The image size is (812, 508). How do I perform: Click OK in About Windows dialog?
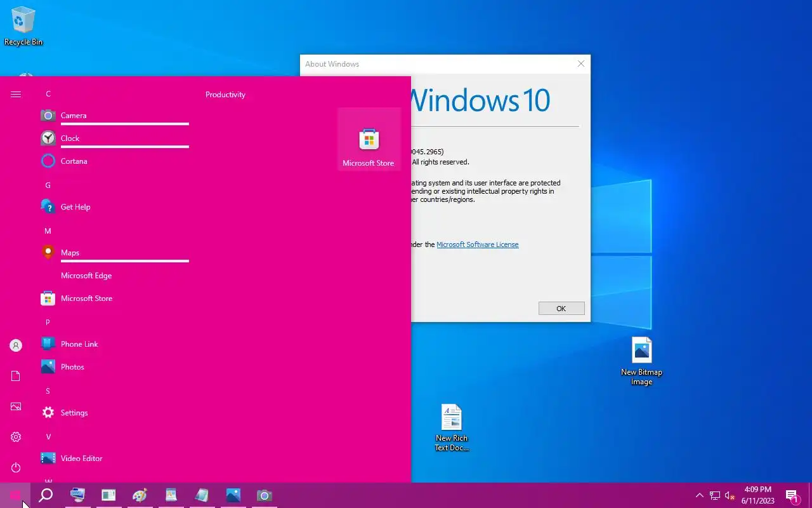point(561,309)
